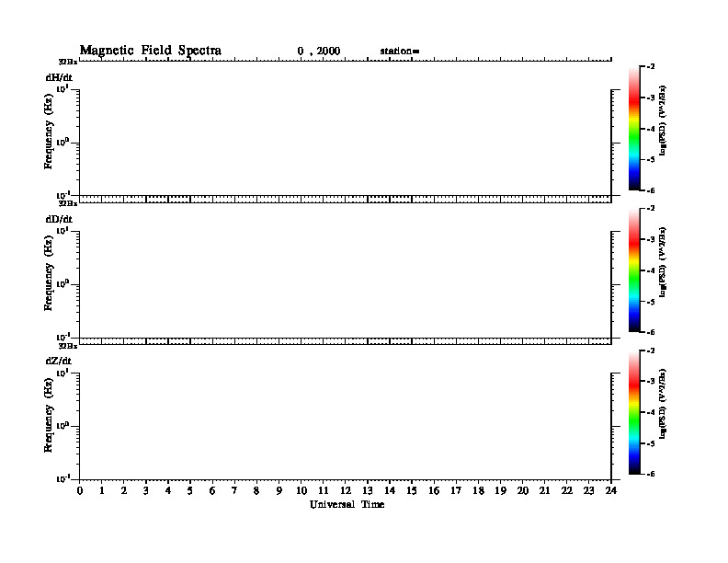This screenshot has width=728, height=563.
Task: Click hour 0 tick label on time axis
Action: [x=80, y=491]
